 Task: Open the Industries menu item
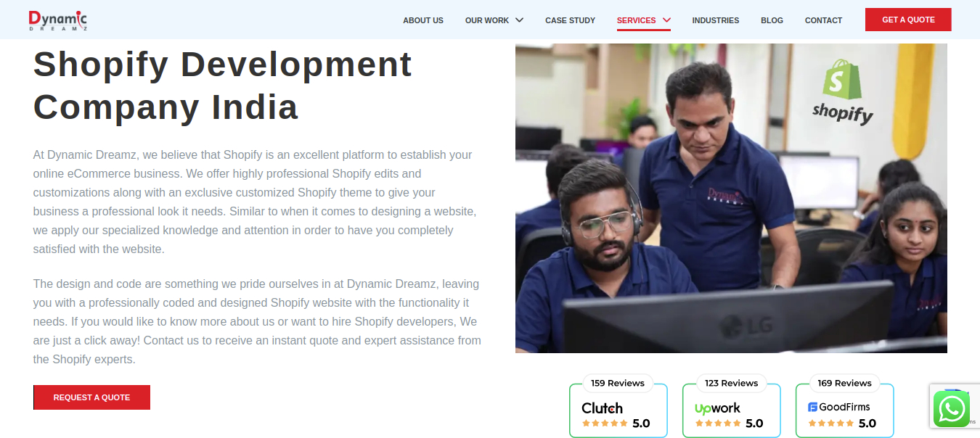pos(716,20)
